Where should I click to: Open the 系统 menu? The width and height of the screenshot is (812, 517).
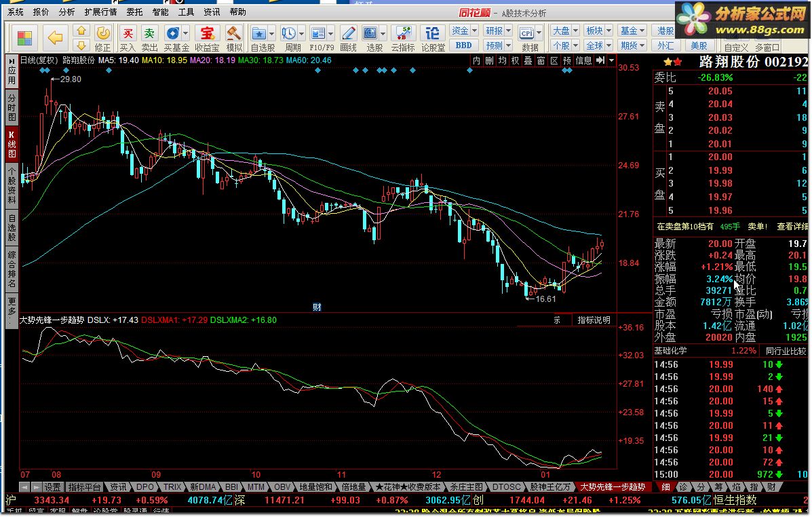pyautogui.click(x=16, y=12)
